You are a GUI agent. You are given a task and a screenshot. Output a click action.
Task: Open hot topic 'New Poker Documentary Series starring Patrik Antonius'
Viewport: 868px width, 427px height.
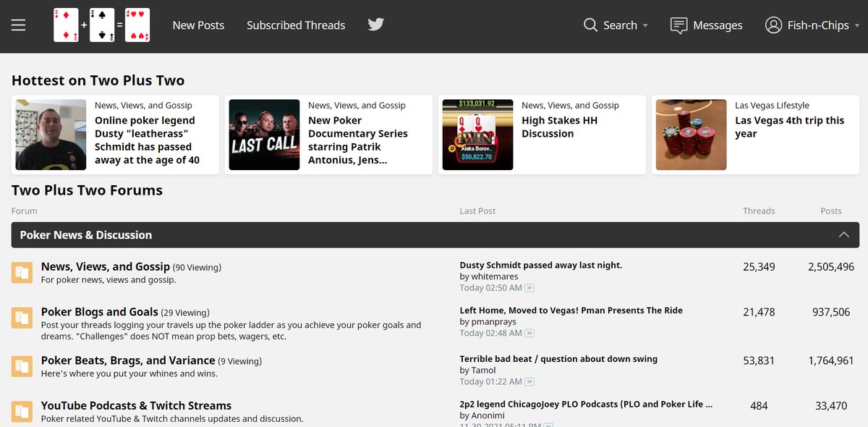point(358,140)
